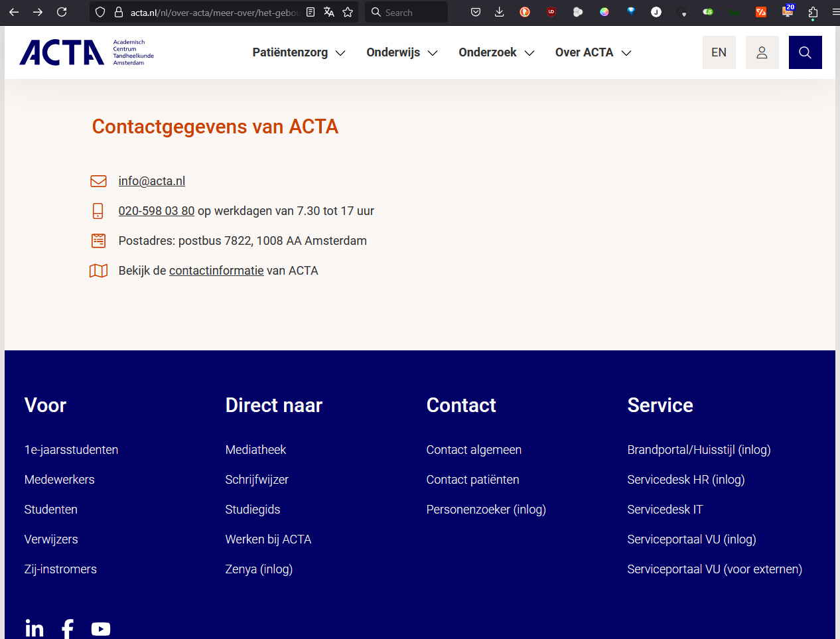Open Servicedesk IT link

(665, 510)
